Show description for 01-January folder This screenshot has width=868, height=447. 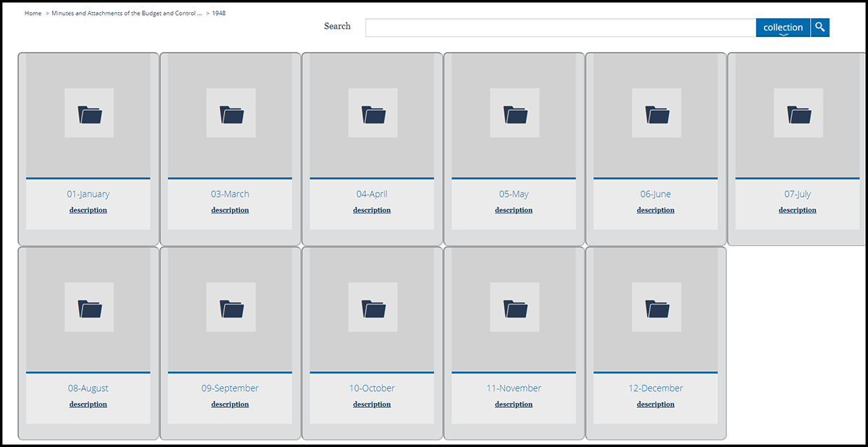(x=88, y=210)
